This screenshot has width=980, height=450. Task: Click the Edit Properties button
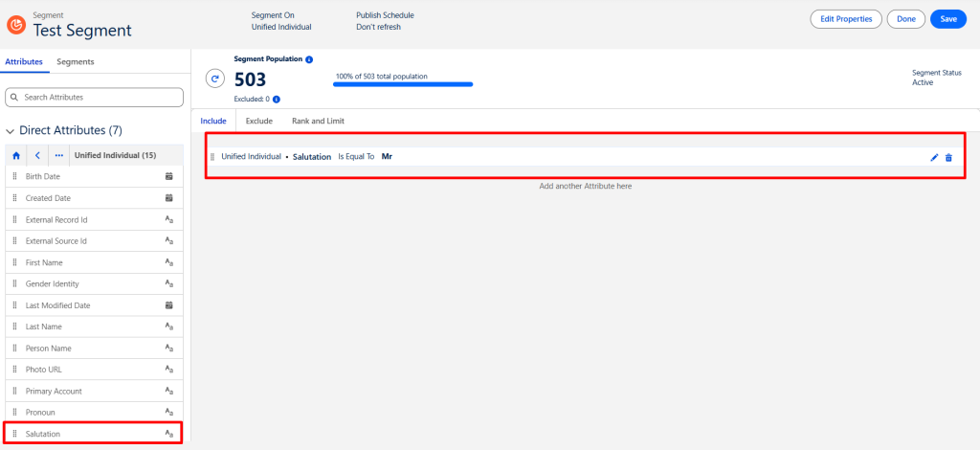coord(845,19)
